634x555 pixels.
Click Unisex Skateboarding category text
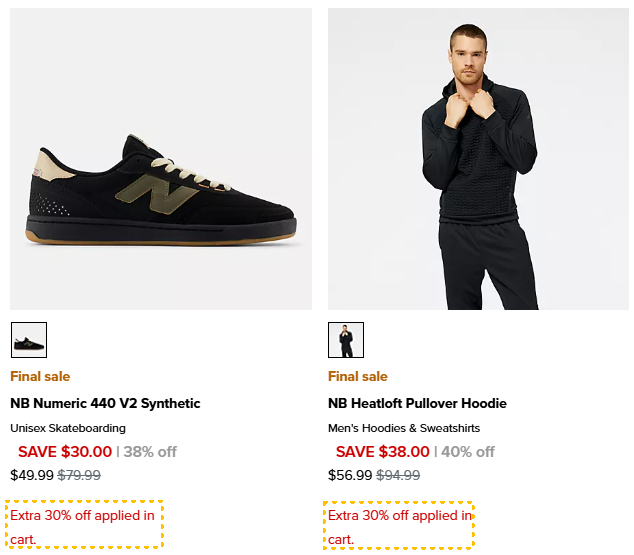click(x=68, y=428)
